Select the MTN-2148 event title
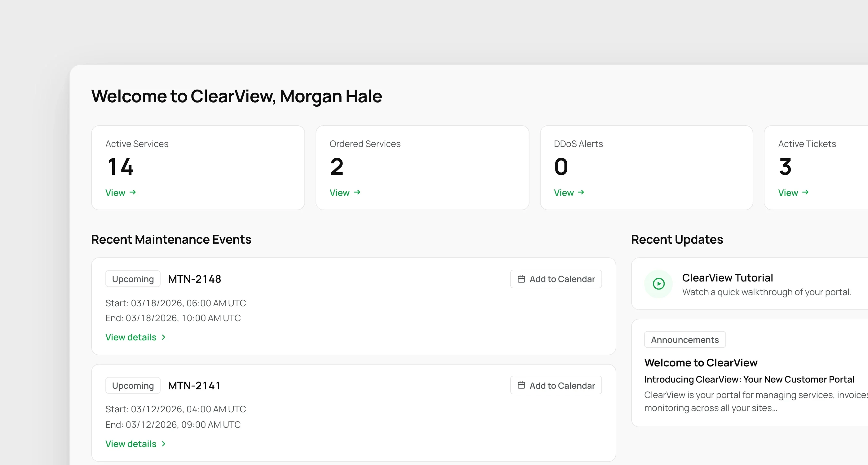The height and width of the screenshot is (465, 868). point(194,279)
